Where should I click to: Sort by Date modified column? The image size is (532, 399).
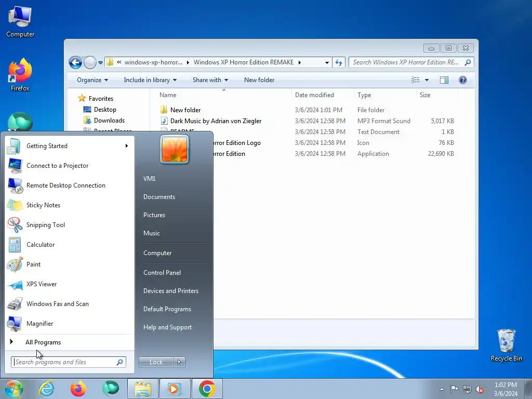coord(323,95)
